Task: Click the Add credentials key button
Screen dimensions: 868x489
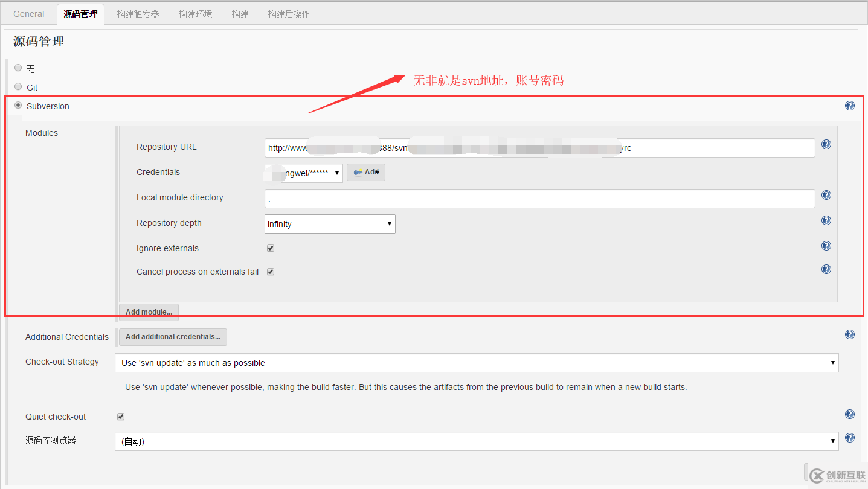Action: pyautogui.click(x=366, y=172)
